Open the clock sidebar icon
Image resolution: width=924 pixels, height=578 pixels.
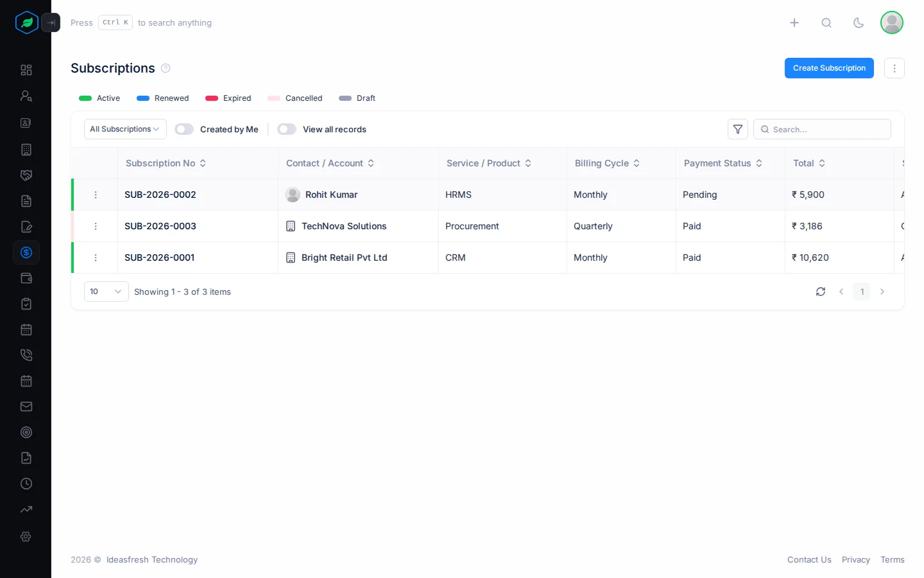26,484
